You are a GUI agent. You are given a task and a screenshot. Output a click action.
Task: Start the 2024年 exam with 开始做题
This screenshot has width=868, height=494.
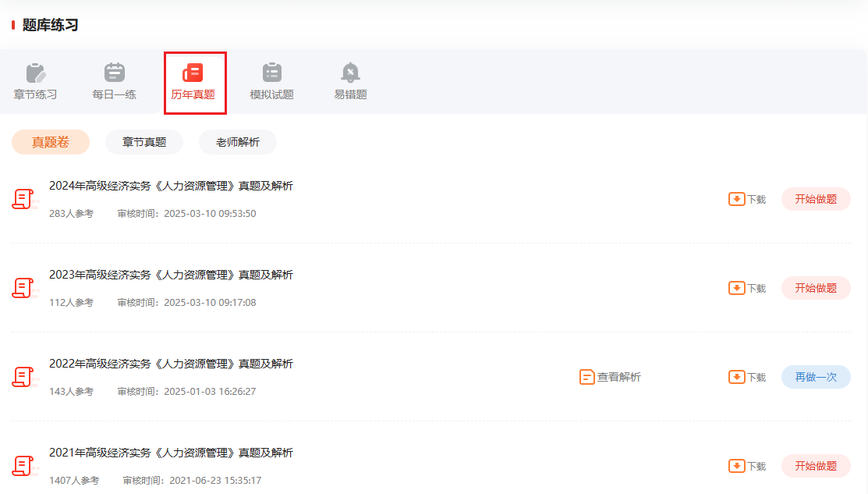pyautogui.click(x=816, y=199)
